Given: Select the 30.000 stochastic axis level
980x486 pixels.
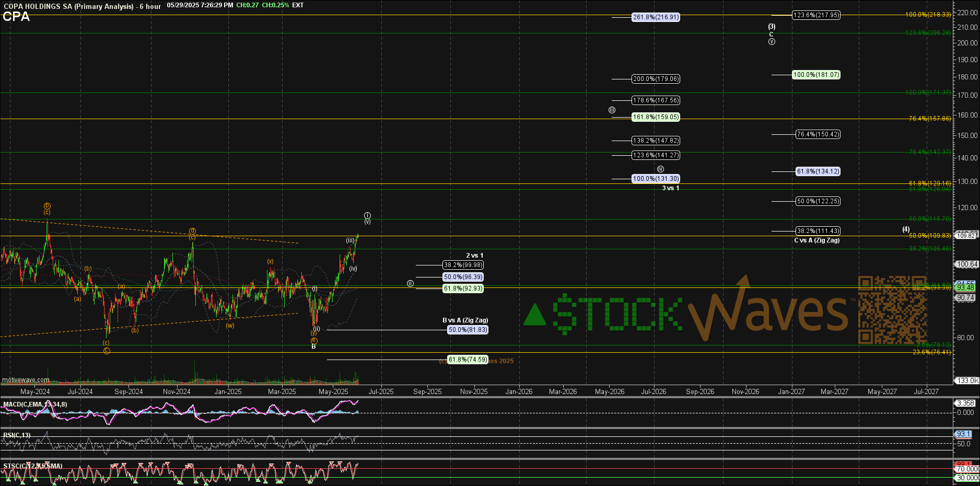Looking at the screenshot, I should point(967,478).
